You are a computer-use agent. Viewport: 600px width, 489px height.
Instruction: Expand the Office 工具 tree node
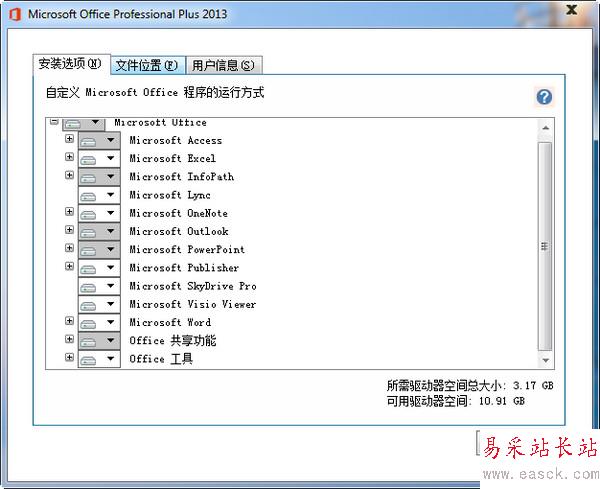tap(69, 357)
